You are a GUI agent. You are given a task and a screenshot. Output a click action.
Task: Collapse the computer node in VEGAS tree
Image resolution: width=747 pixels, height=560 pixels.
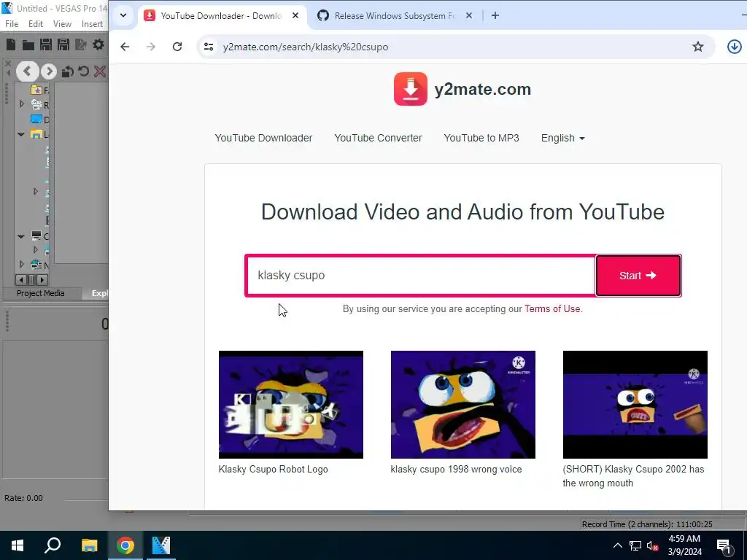[x=21, y=236]
